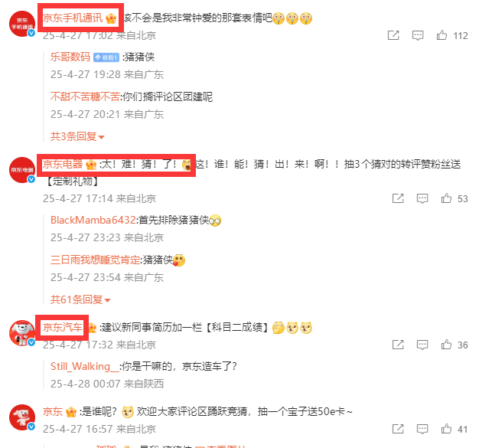Screen dimensions: 479x448
Task: Expand 共61条回复 replies
Action: 80,299
